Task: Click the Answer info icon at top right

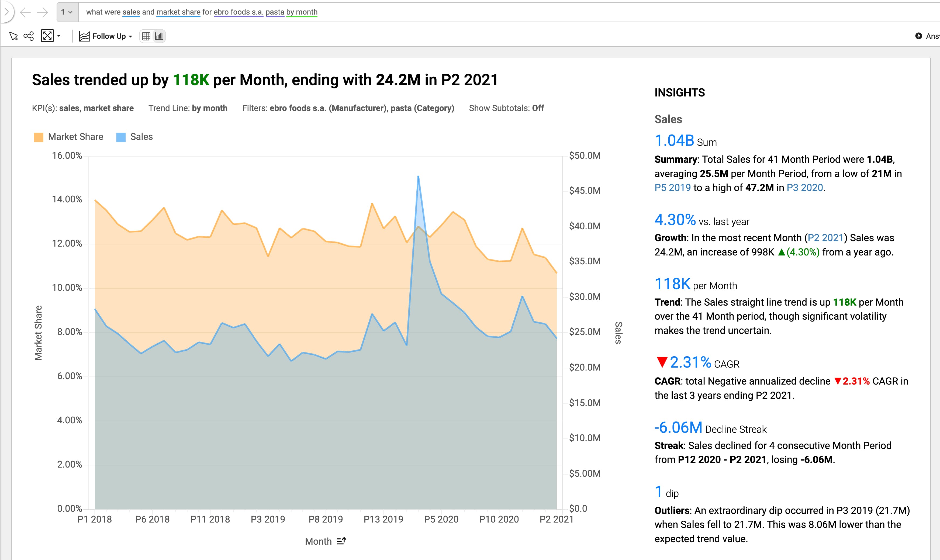Action: tap(918, 36)
